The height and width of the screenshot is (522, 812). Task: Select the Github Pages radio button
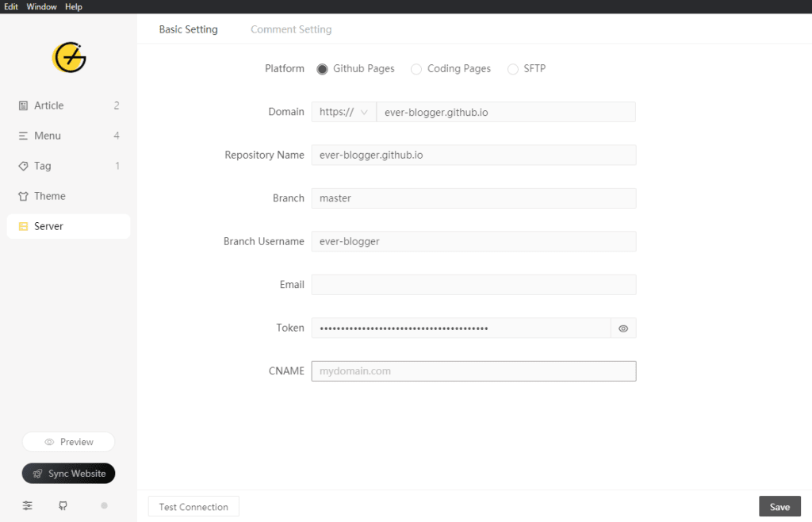coord(322,69)
